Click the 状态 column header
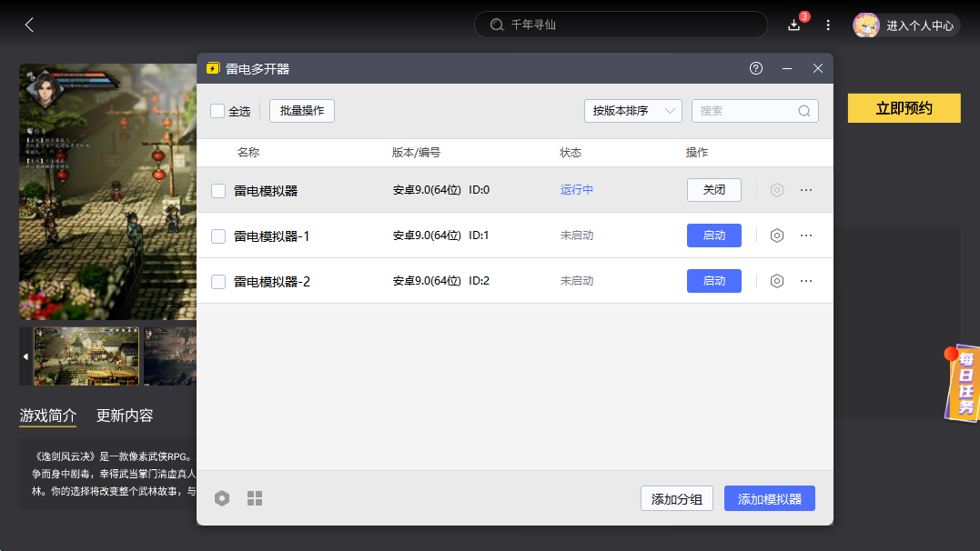The image size is (980, 551). click(x=570, y=153)
